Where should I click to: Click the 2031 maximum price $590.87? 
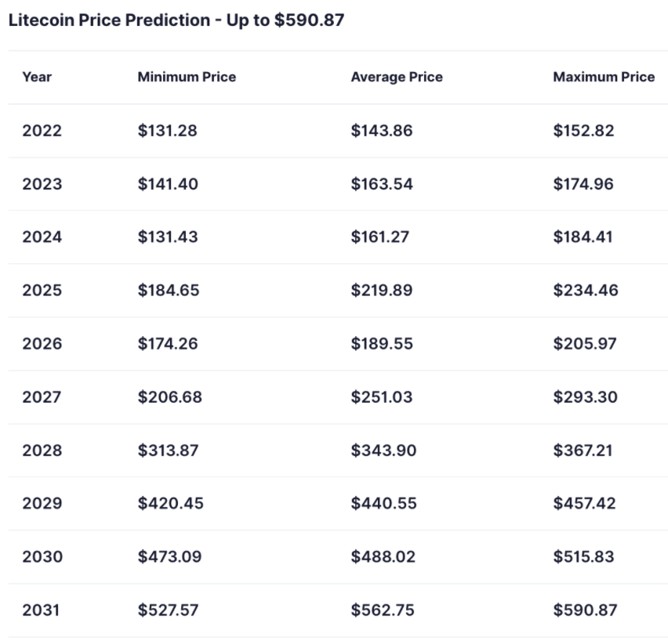[x=585, y=610]
